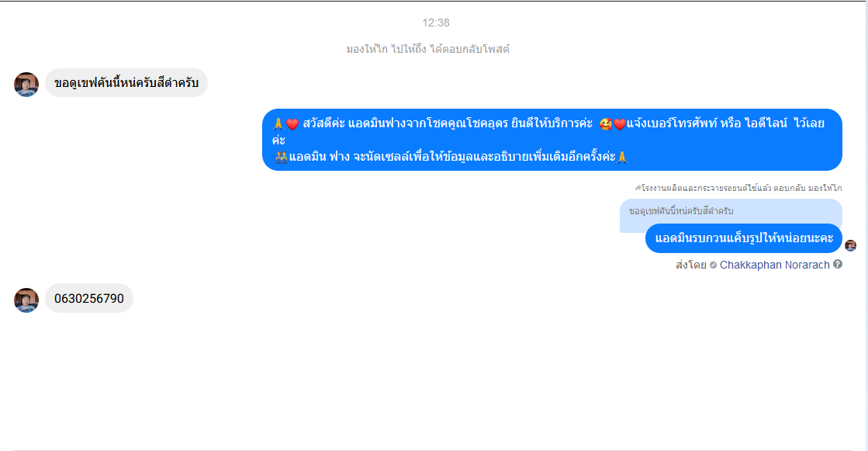Click the โรงงานผลิตและกระจายรถยนต์ใช้แล้ว replied label
Image resolution: width=868 pixels, height=451 pixels.
[742, 189]
